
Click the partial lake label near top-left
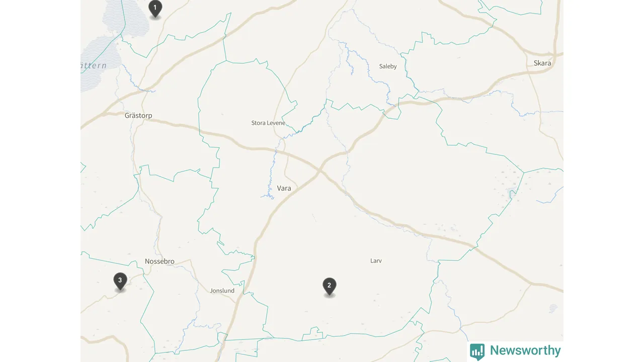click(x=94, y=66)
